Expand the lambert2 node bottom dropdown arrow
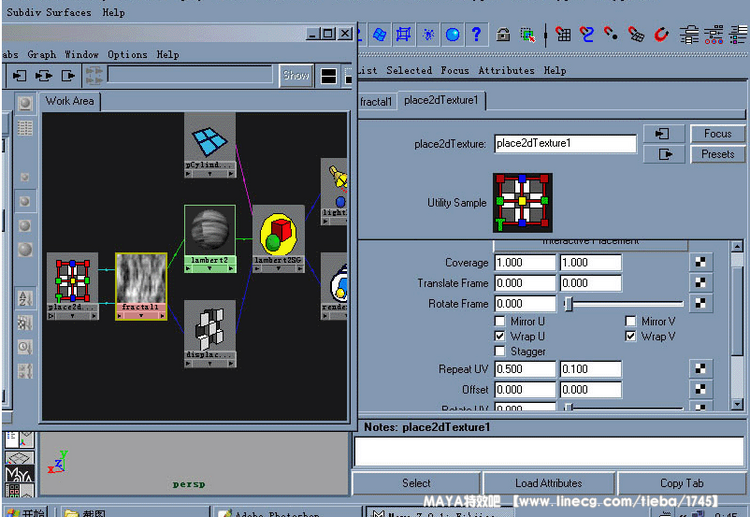Viewport: 750px width, 517px height. pos(210,269)
